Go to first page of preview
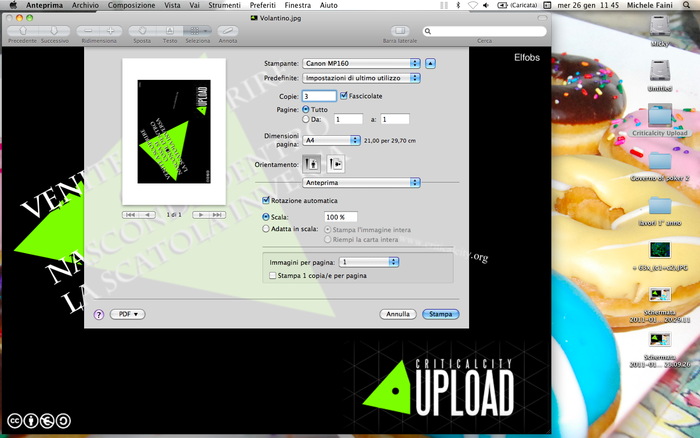 pyautogui.click(x=130, y=215)
